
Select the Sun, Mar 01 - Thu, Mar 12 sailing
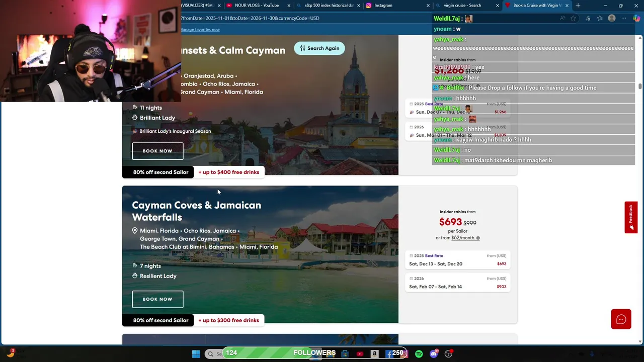click(x=458, y=131)
